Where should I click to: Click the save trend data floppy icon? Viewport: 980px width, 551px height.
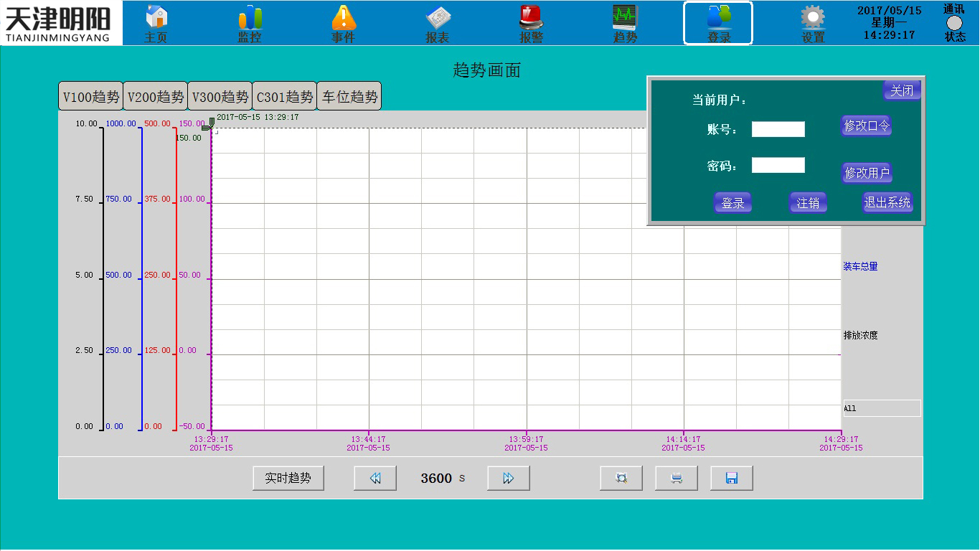tap(731, 478)
